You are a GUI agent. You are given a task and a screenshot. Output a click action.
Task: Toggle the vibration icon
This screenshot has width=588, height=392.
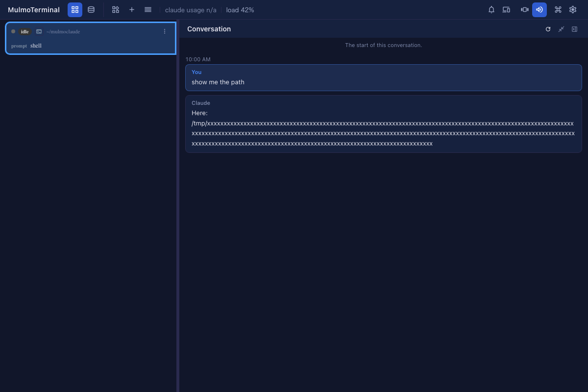point(525,10)
